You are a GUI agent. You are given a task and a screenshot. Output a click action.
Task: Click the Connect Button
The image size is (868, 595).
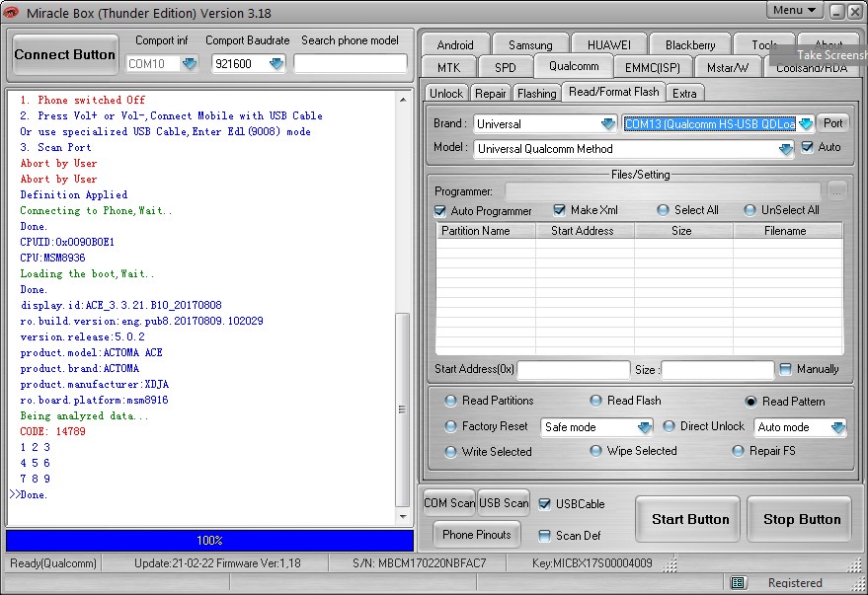click(x=65, y=54)
